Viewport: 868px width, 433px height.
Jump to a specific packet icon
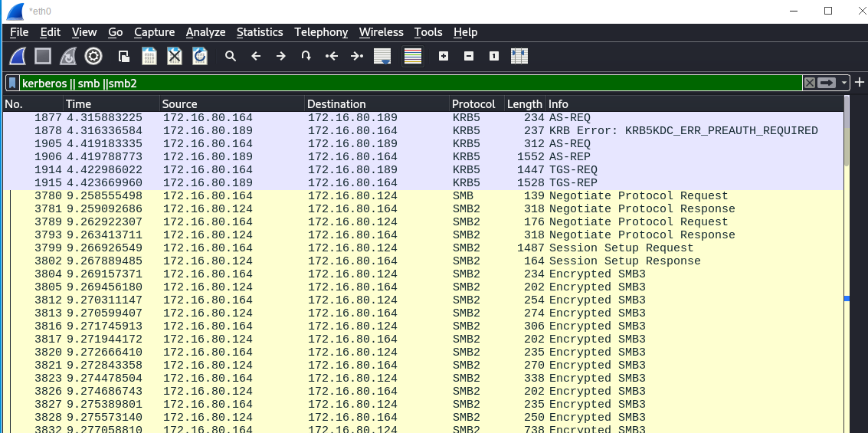click(x=306, y=56)
